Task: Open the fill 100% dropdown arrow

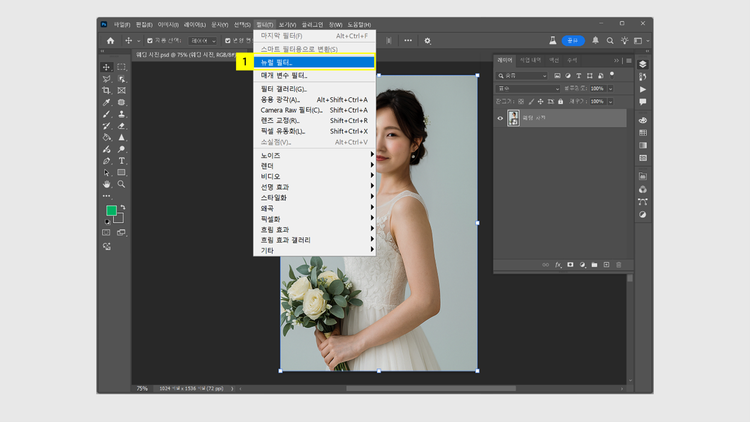Action: [x=610, y=101]
